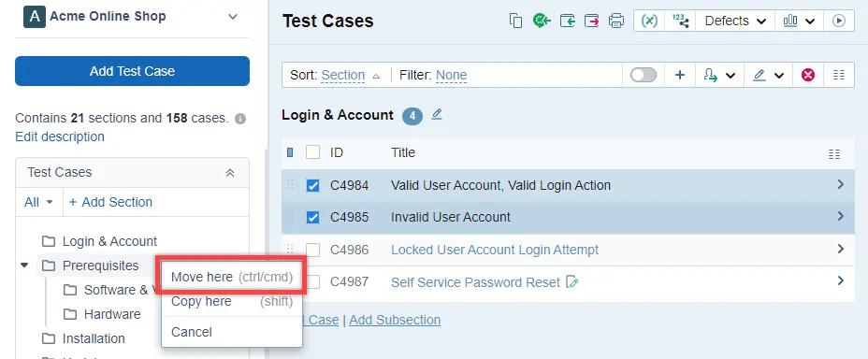Click the info icon beside case count
Image resolution: width=868 pixels, height=359 pixels.
coord(239,119)
